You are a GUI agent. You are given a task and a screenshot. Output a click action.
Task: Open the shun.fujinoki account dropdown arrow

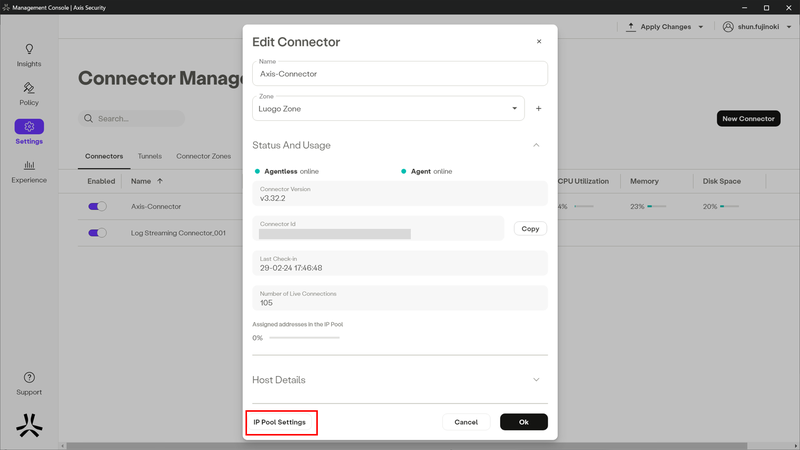(789, 27)
